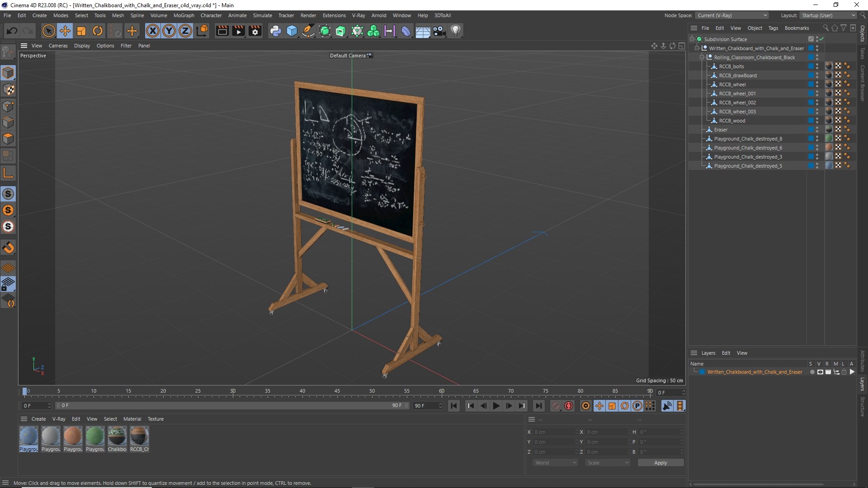Open Render to Picture Viewer icon
Viewport: 868px width, 488px height.
238,31
